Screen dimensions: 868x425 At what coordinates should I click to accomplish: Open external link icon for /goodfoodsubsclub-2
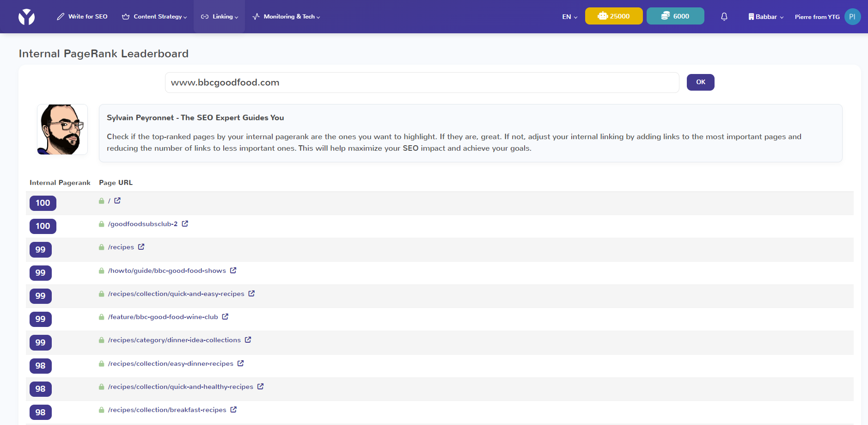pyautogui.click(x=185, y=224)
